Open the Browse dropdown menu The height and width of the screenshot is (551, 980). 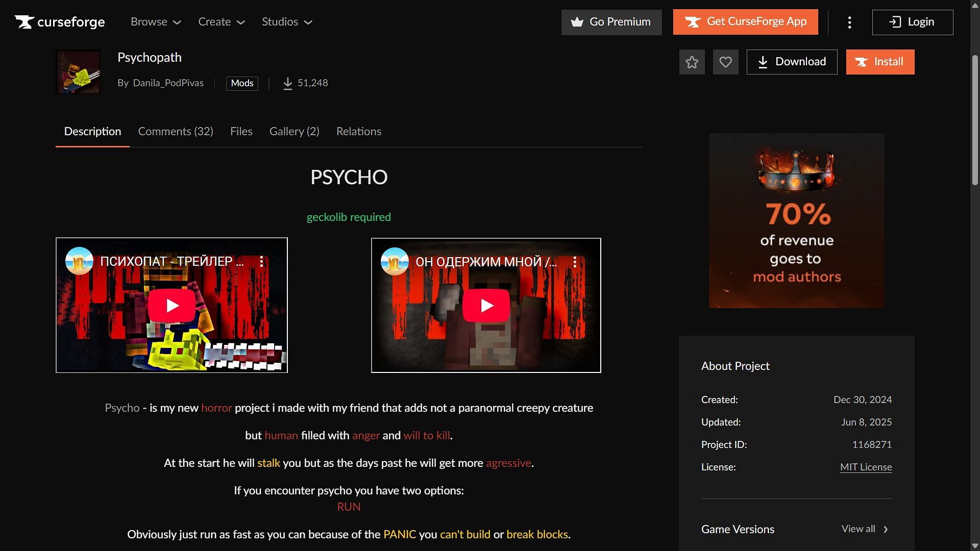(x=156, y=22)
